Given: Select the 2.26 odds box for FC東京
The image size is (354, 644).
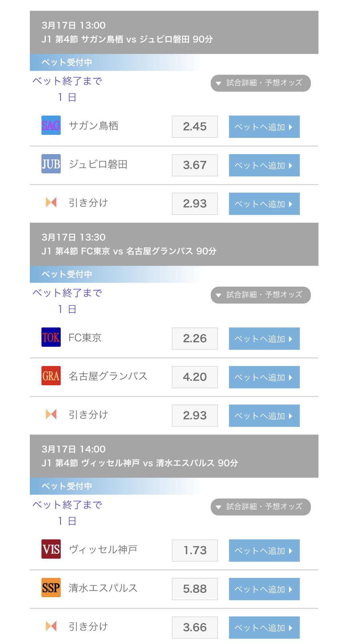Looking at the screenshot, I should (195, 338).
